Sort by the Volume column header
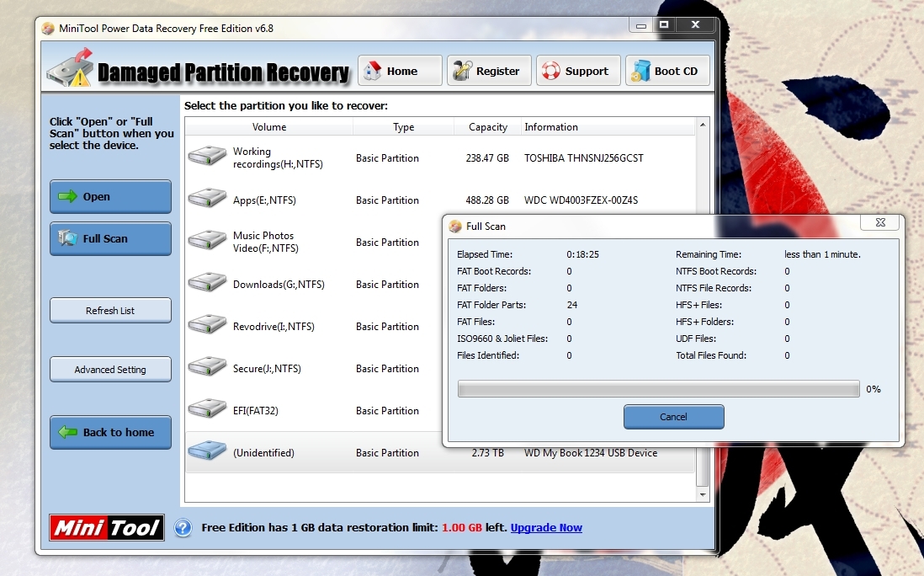This screenshot has height=576, width=924. pyautogui.click(x=269, y=127)
